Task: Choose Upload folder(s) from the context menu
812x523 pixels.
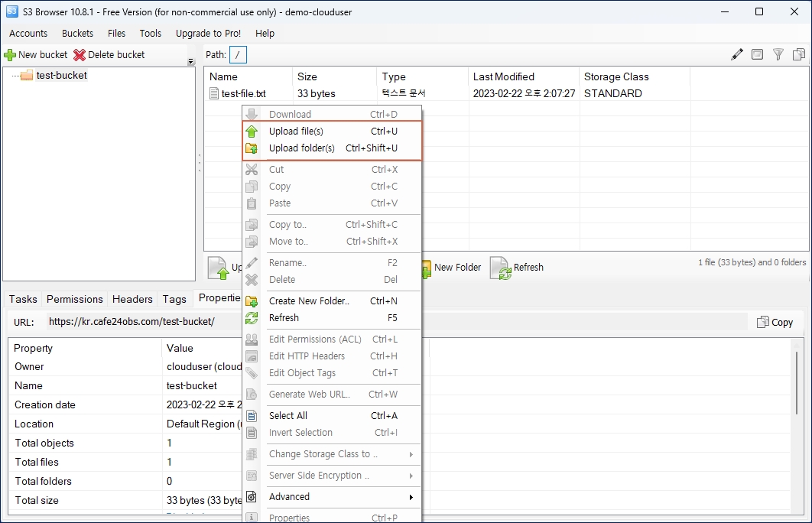Action: click(301, 148)
